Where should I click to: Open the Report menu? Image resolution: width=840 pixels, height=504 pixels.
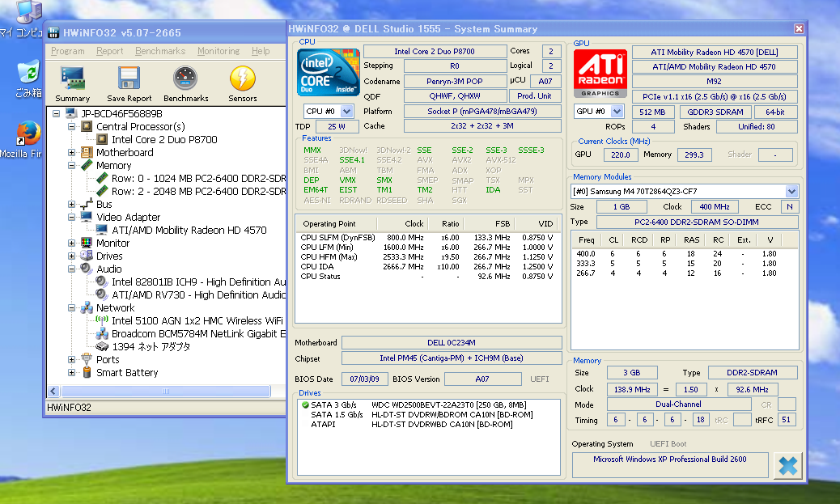110,51
